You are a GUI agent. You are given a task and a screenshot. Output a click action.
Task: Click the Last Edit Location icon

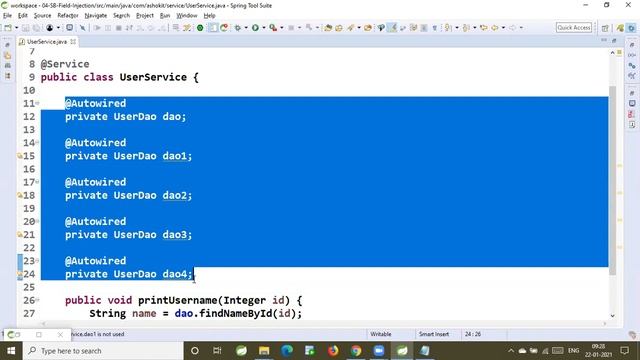[484, 28]
